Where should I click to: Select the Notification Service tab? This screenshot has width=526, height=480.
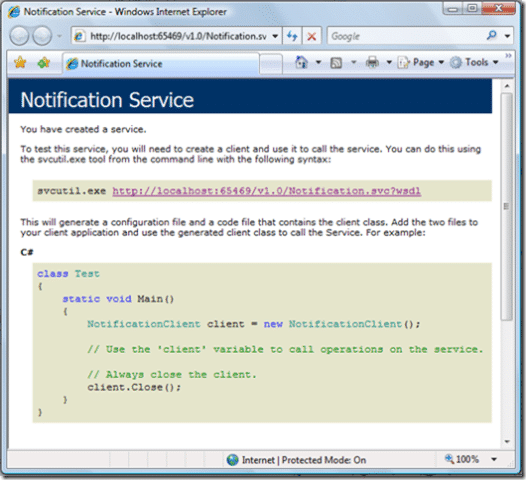coord(161,63)
